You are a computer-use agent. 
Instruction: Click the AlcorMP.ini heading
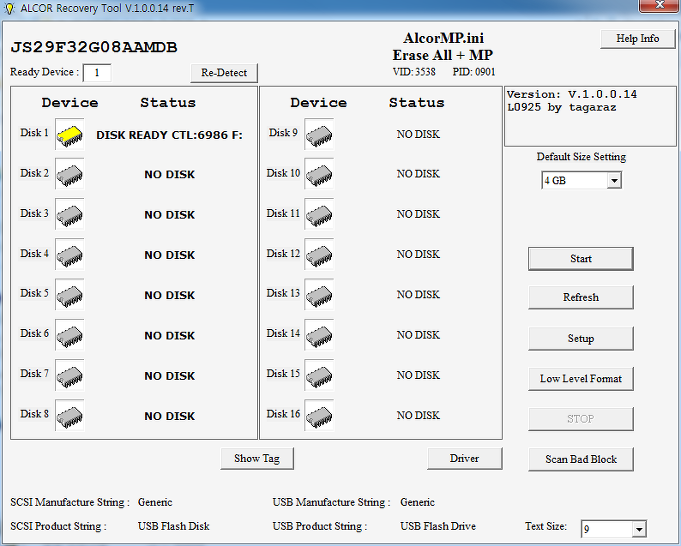tap(443, 38)
